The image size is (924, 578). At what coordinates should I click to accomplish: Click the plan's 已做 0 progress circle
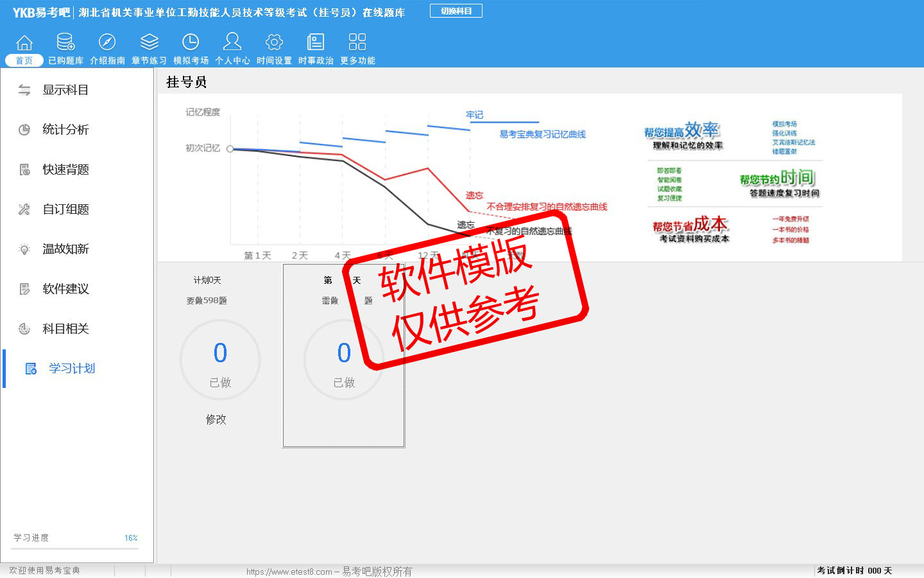pos(220,360)
